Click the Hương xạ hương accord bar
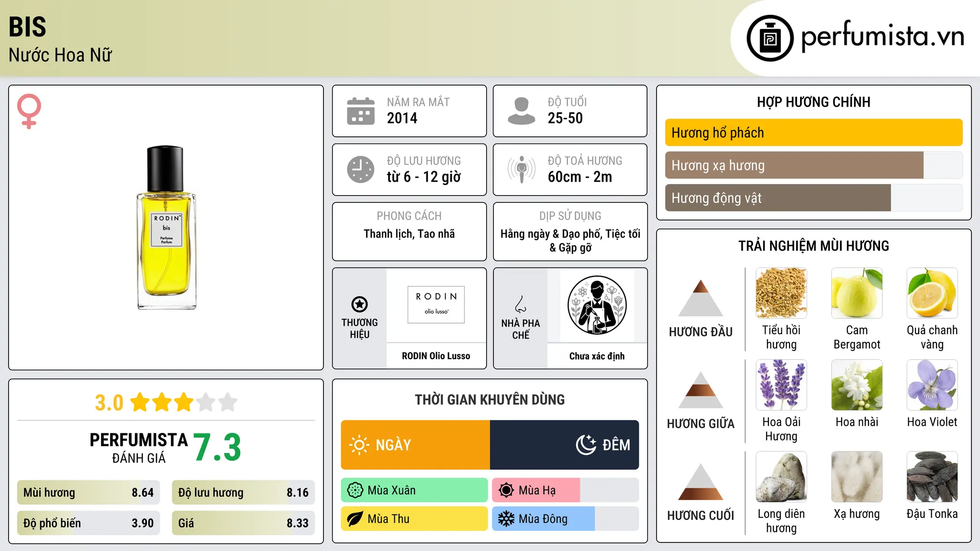The width and height of the screenshot is (980, 551). click(814, 165)
